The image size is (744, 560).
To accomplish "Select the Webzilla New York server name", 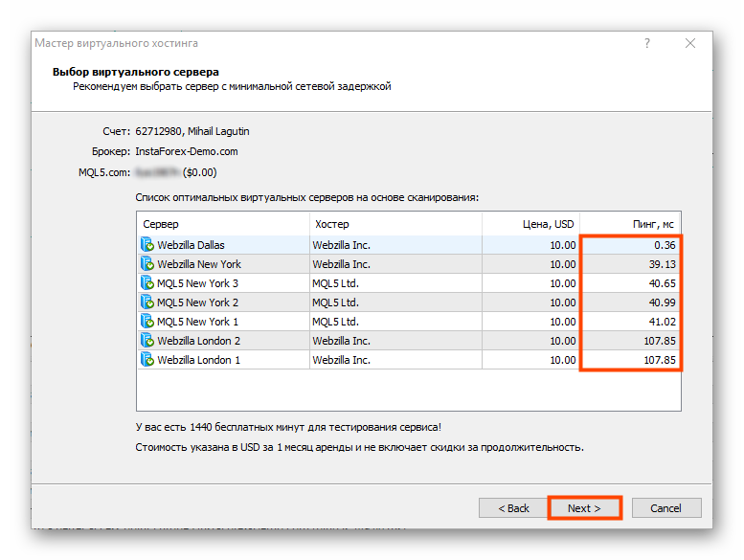I will (x=199, y=264).
